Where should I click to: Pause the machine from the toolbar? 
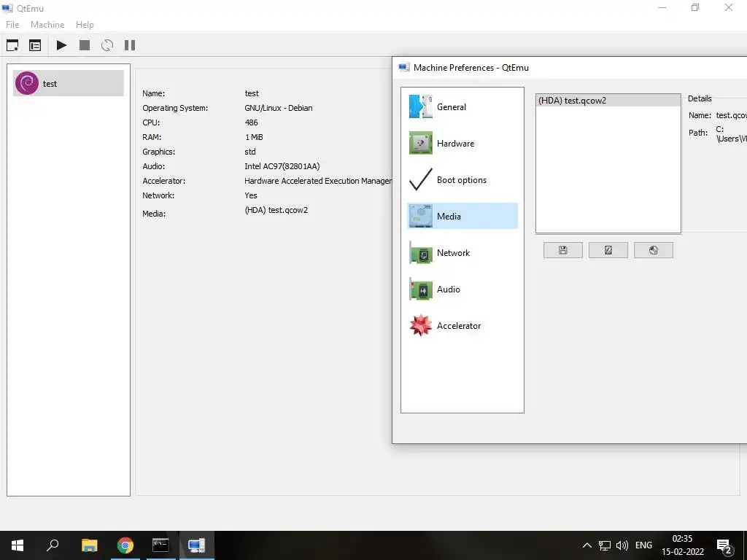click(130, 45)
